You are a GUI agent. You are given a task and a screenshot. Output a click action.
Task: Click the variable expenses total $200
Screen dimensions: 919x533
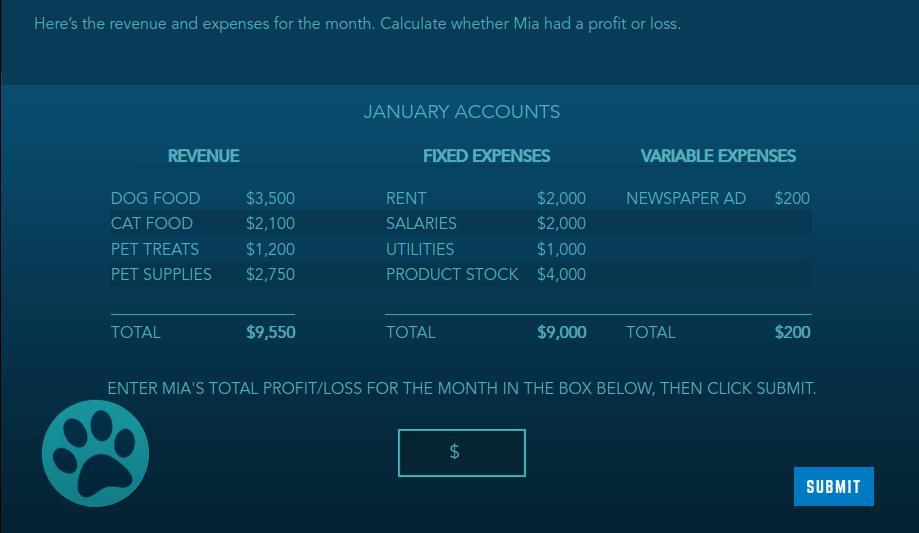tap(792, 332)
